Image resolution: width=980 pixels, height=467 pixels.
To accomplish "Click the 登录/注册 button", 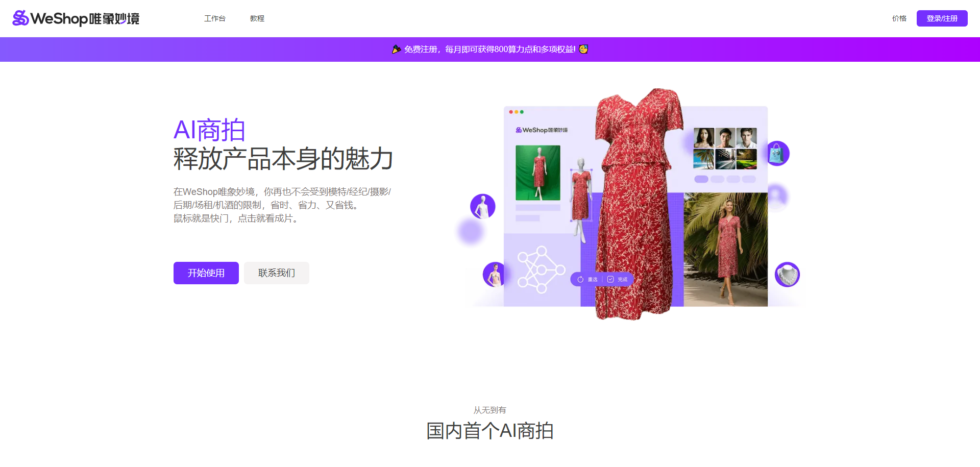I will [x=942, y=18].
